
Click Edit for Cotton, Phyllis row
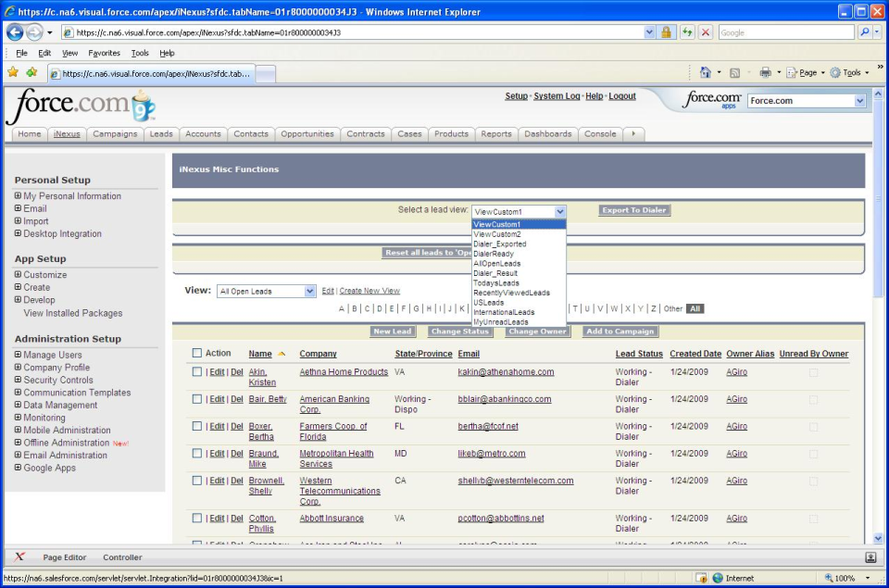coord(217,518)
